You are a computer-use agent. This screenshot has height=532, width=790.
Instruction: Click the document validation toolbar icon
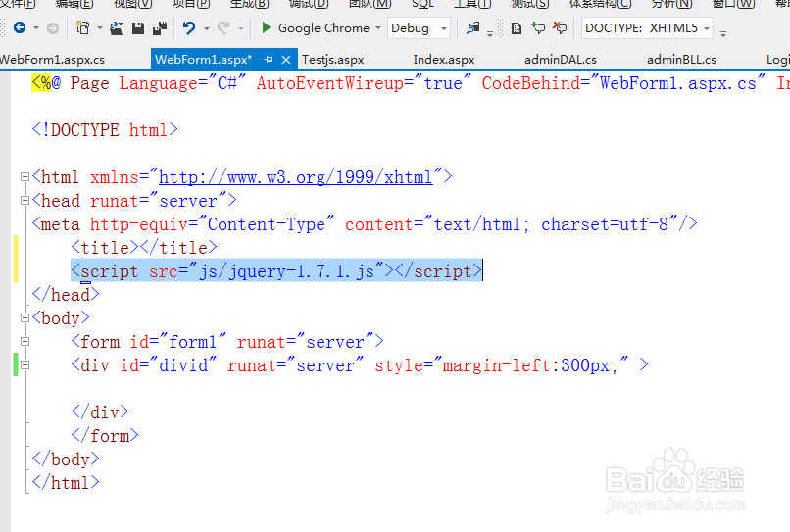(x=516, y=28)
